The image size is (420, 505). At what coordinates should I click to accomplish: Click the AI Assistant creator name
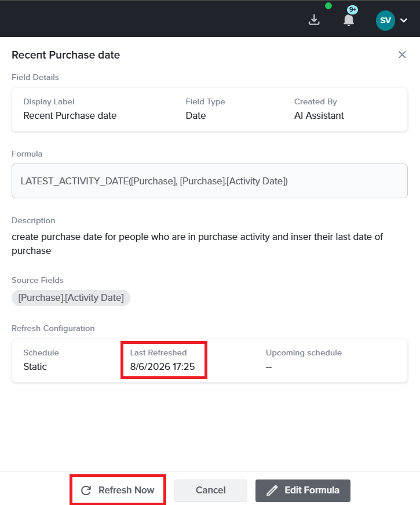pyautogui.click(x=319, y=115)
